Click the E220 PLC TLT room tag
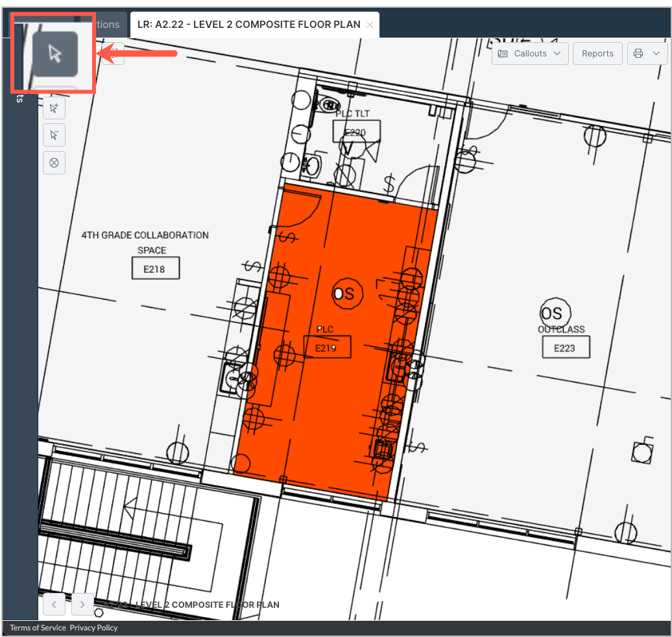The width and height of the screenshot is (672, 637). pos(356,132)
